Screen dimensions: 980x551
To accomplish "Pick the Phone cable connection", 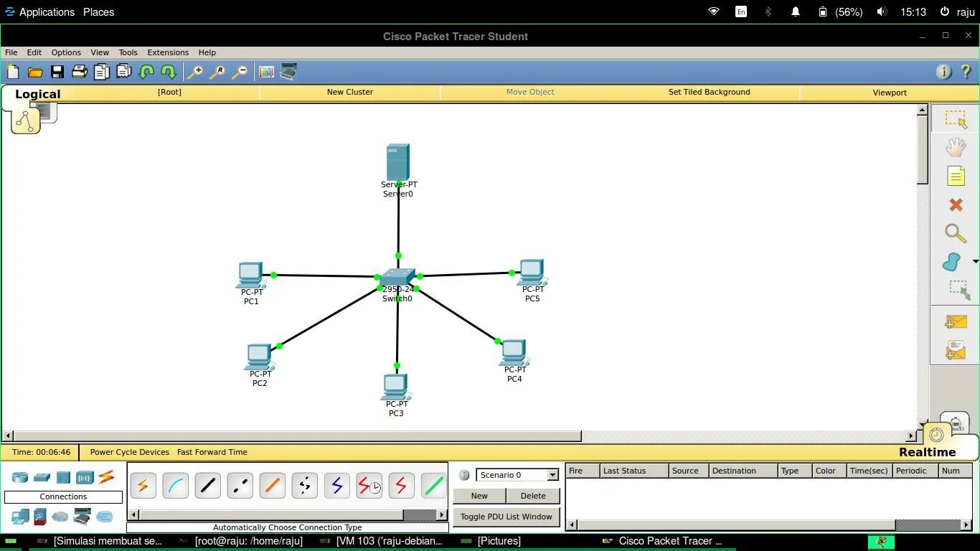I will coord(304,486).
